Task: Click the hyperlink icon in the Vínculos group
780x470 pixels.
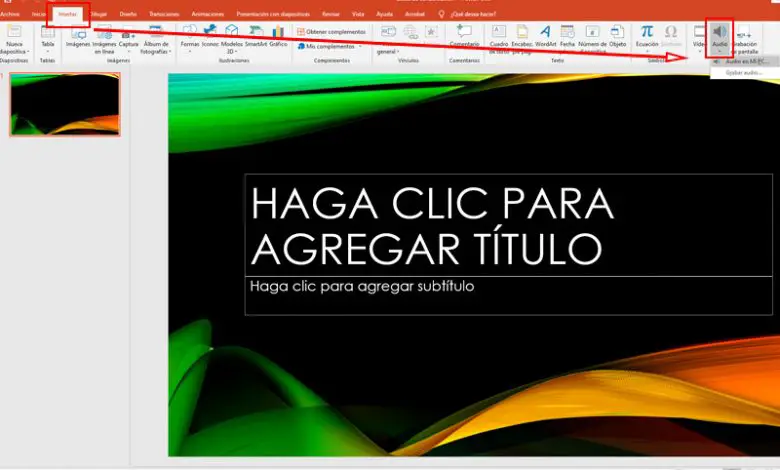Action: click(x=410, y=32)
